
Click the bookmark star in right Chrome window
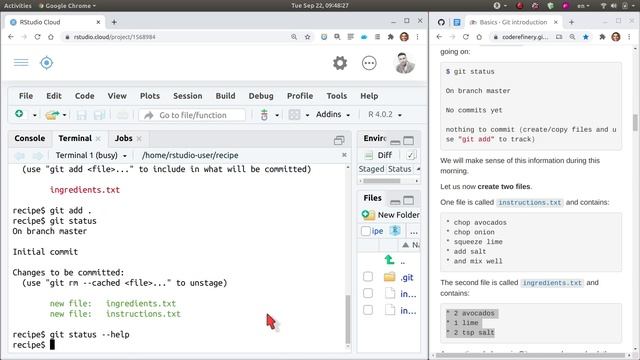[586, 37]
